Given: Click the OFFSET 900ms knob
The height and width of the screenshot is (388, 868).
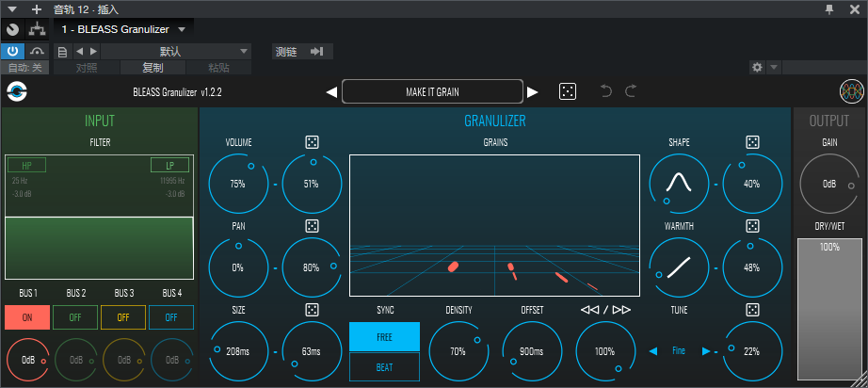Looking at the screenshot, I should click(532, 351).
